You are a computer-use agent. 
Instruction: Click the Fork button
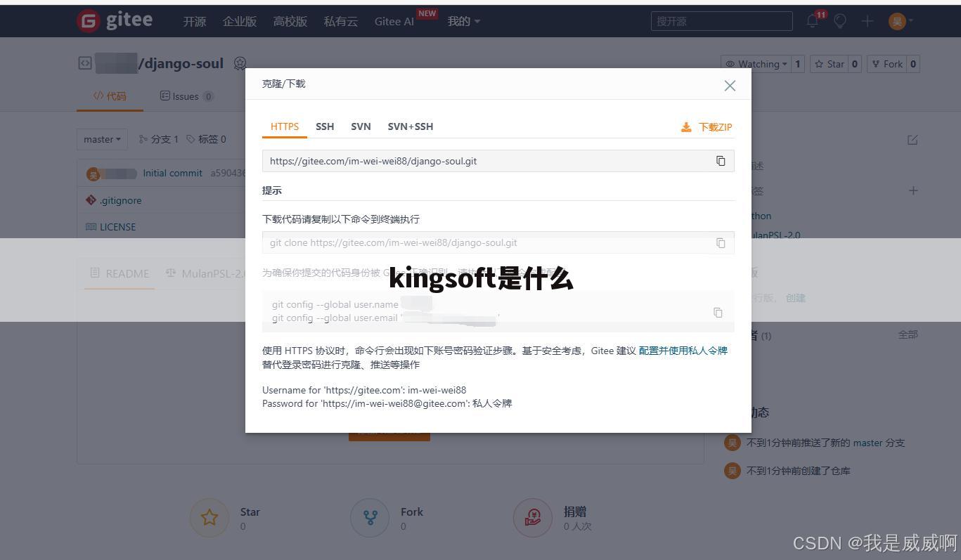click(x=886, y=64)
